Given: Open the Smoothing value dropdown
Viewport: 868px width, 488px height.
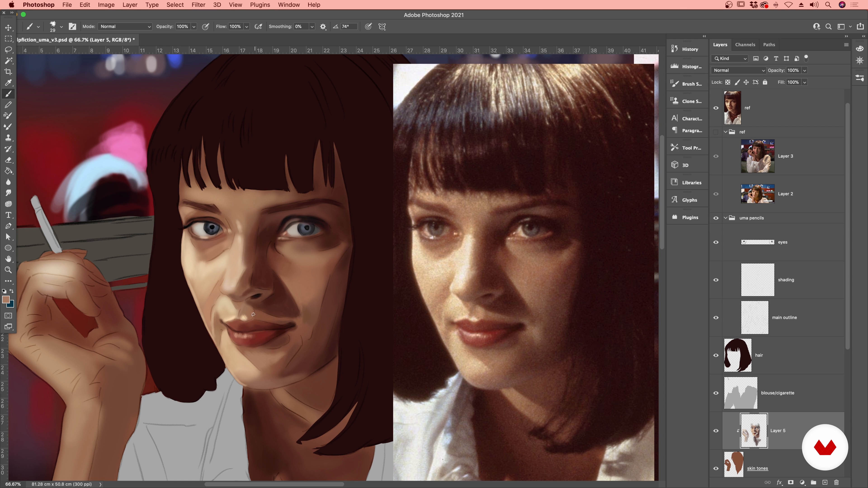Looking at the screenshot, I should pyautogui.click(x=312, y=27).
